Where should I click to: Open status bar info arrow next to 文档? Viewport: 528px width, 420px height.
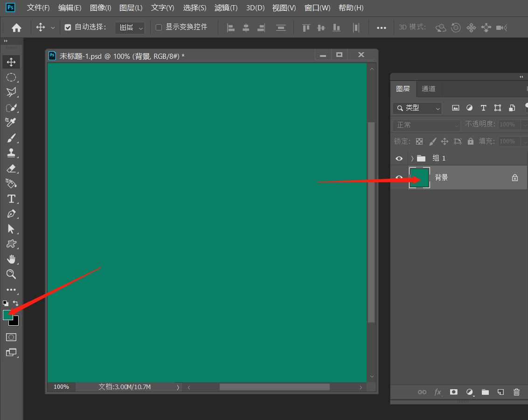[x=178, y=387]
